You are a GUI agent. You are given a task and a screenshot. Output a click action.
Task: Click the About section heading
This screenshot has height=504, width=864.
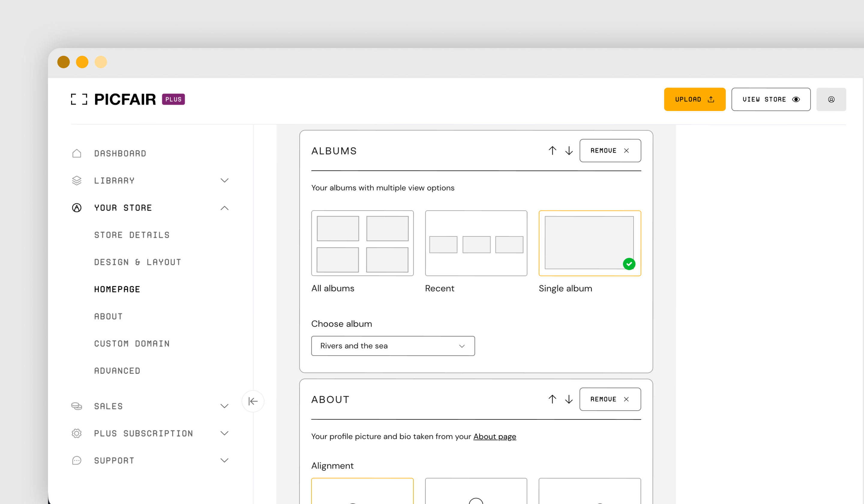point(331,399)
